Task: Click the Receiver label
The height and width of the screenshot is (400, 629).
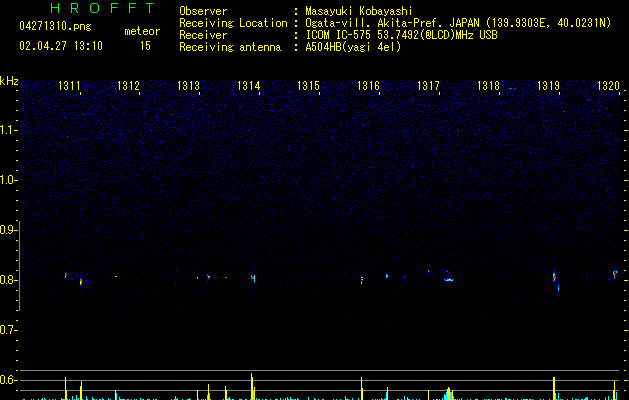Action: [203, 35]
